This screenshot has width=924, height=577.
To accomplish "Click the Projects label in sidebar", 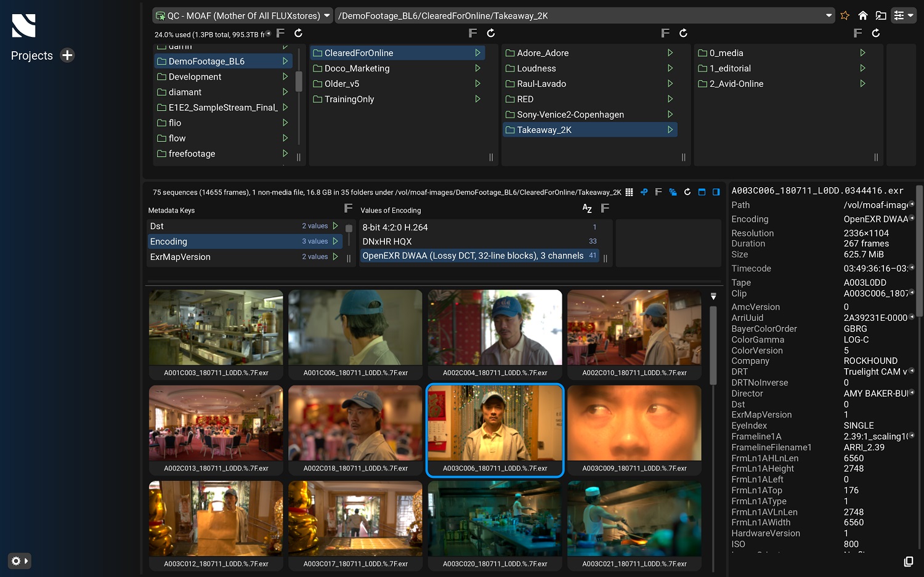I will click(32, 55).
